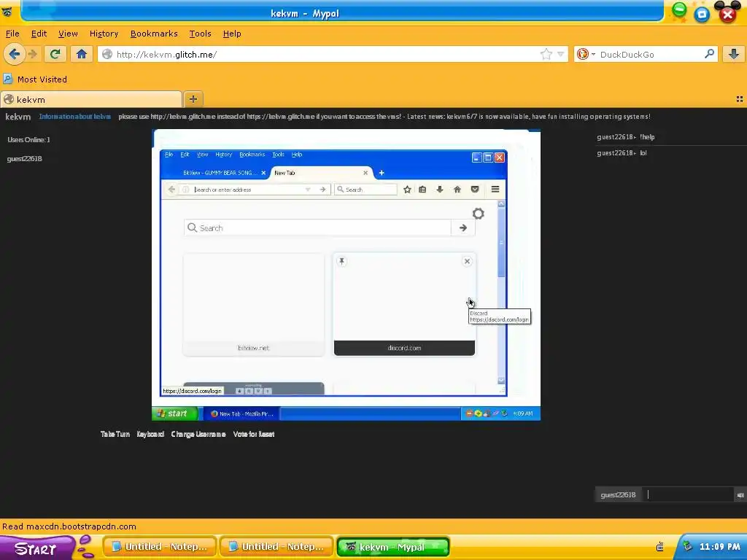This screenshot has width=747, height=560.
Task: Reload the kekvm page
Action: [55, 54]
